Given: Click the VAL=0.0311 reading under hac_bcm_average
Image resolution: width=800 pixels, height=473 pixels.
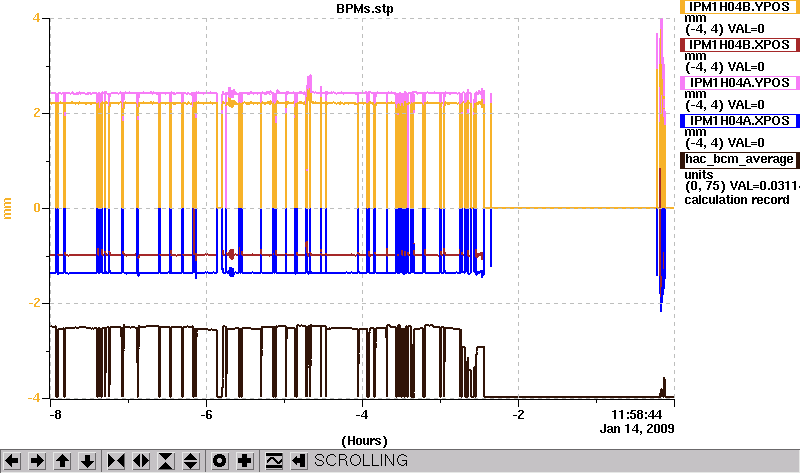Looking at the screenshot, I should (x=765, y=186).
